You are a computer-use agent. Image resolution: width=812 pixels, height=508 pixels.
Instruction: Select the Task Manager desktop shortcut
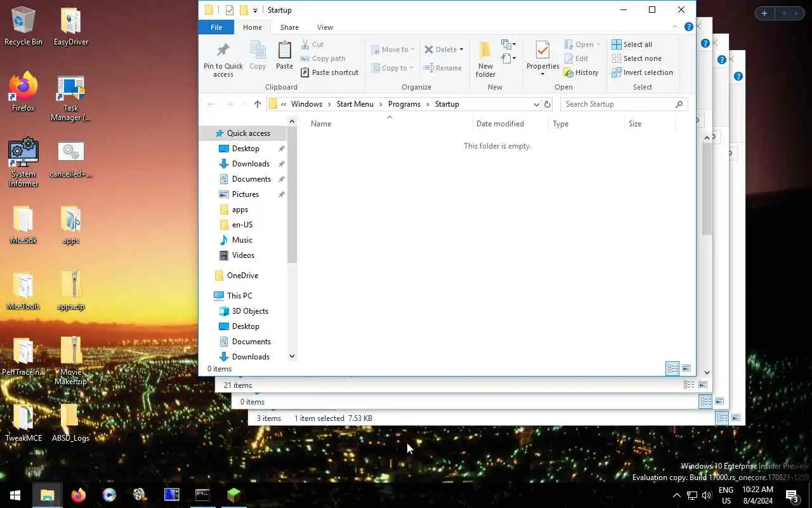point(71,99)
